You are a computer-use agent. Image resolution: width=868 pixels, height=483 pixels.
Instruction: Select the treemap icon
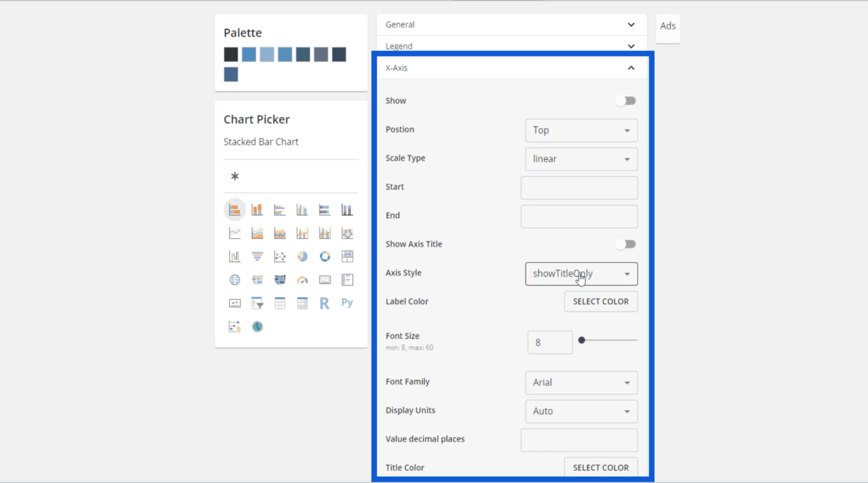347,256
